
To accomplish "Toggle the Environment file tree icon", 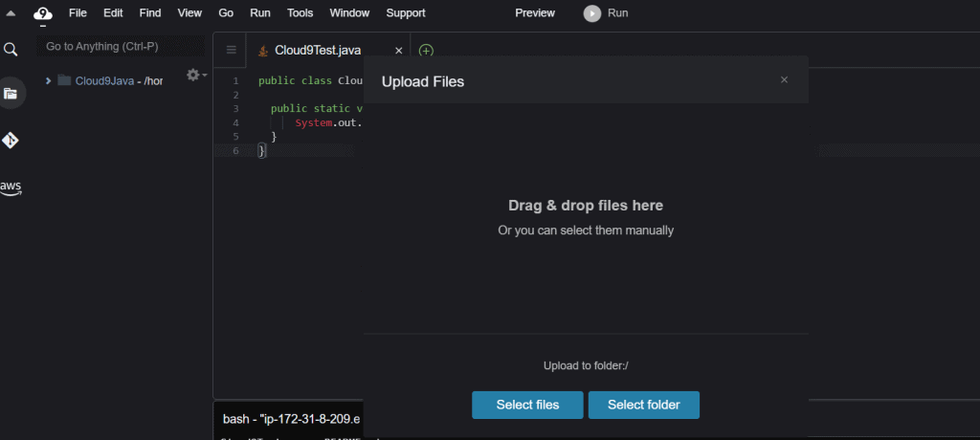I will [11, 94].
